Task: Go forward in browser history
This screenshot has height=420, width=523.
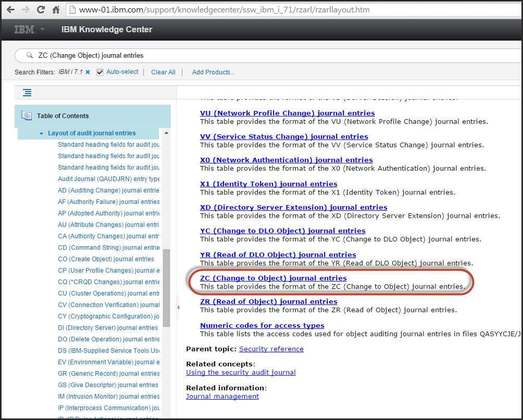Action: point(26,10)
